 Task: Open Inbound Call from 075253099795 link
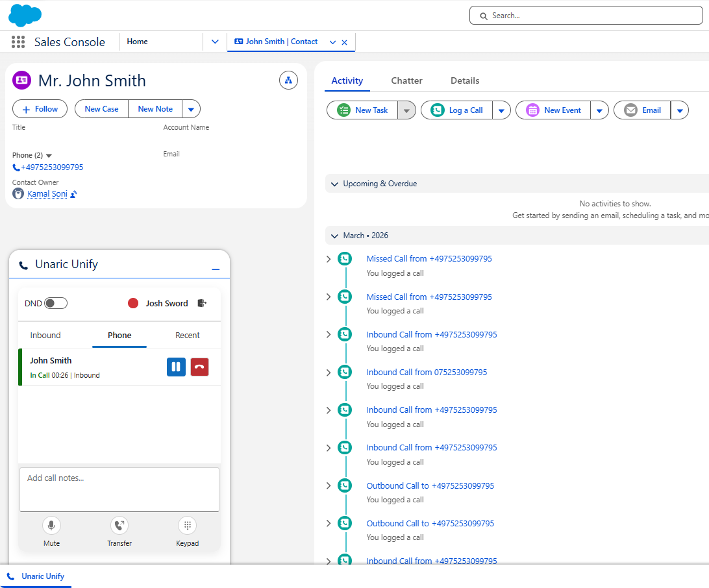click(427, 372)
